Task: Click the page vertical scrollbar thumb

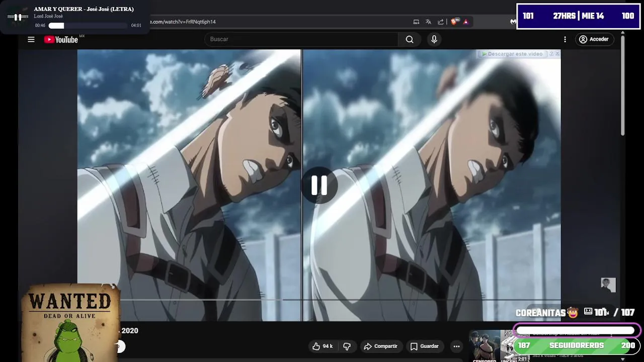Action: click(622, 84)
